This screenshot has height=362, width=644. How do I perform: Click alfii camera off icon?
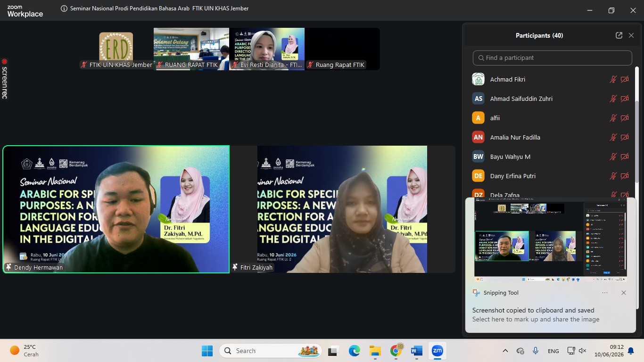pos(625,118)
